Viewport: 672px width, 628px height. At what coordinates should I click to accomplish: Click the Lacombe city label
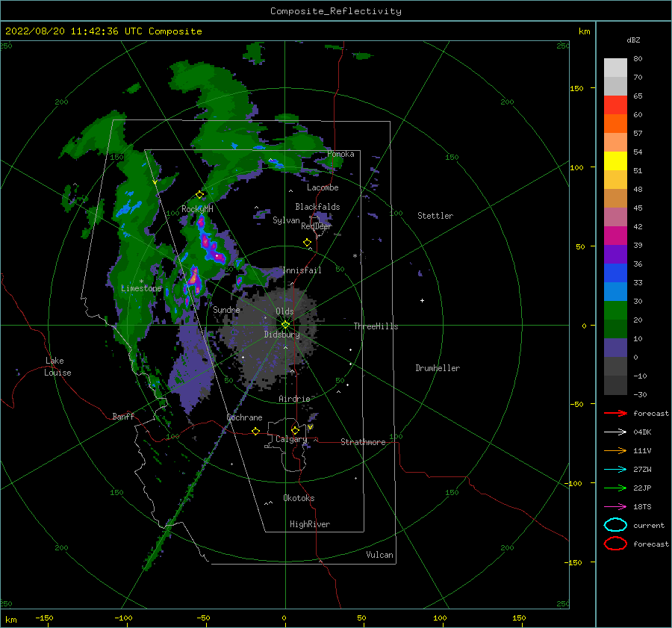pos(323,187)
